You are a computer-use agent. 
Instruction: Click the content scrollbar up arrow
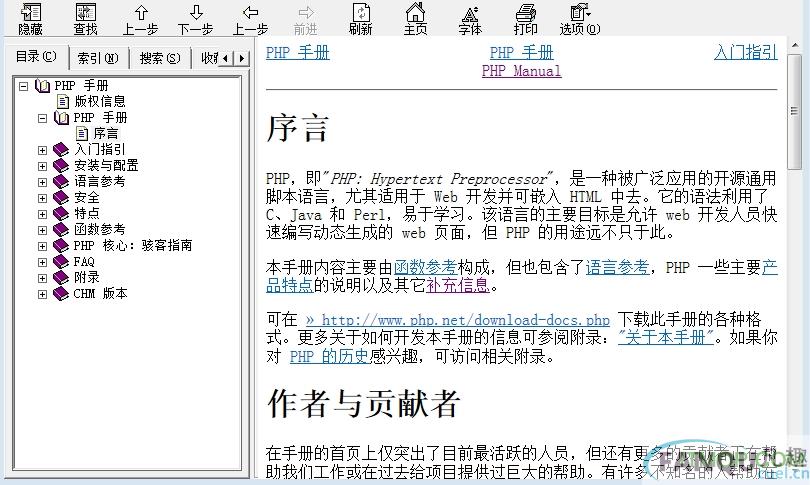(794, 46)
